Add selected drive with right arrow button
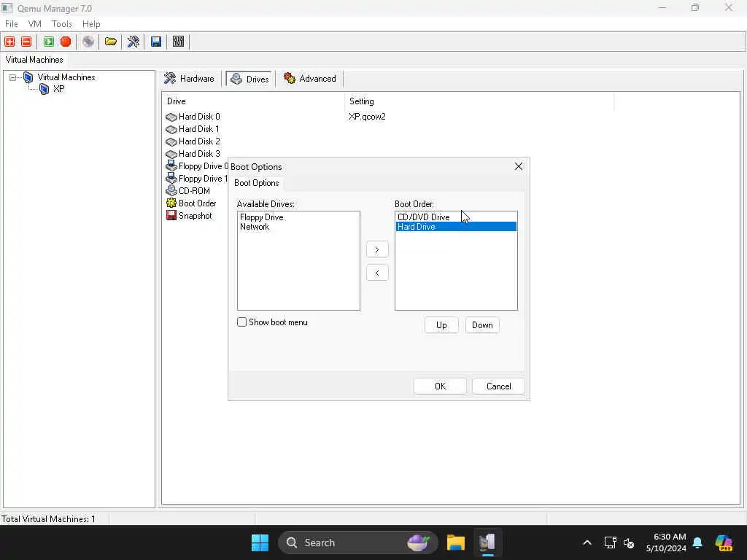This screenshot has height=560, width=747. click(377, 249)
